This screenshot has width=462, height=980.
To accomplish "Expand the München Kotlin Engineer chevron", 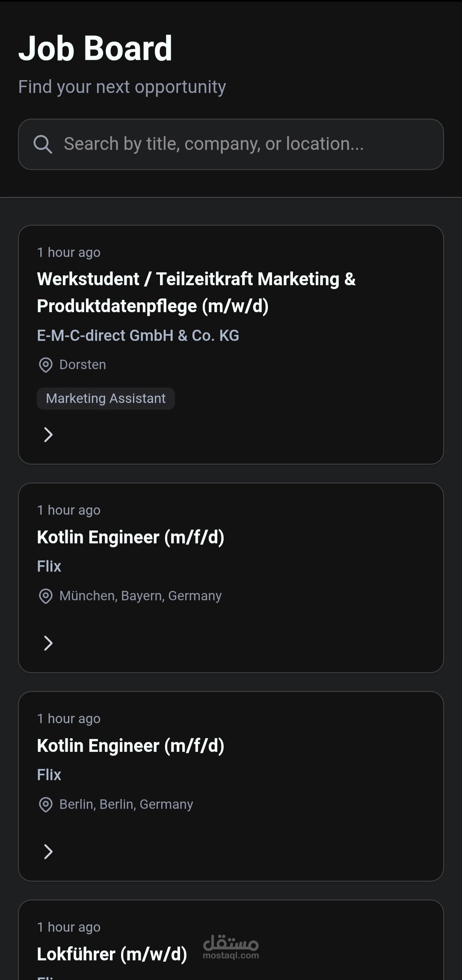I will click(48, 643).
